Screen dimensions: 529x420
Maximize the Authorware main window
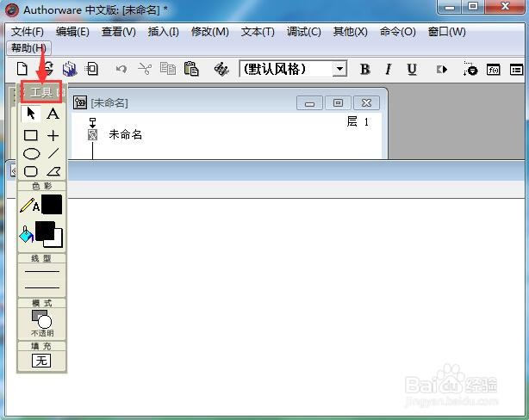tap(473, 6)
